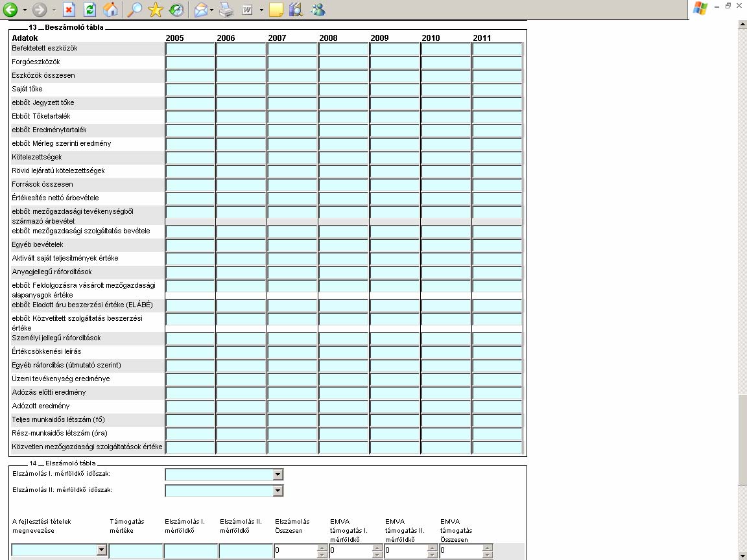
Task: Click the Elszámolás II. mérföldkő input field
Action: [x=246, y=550]
